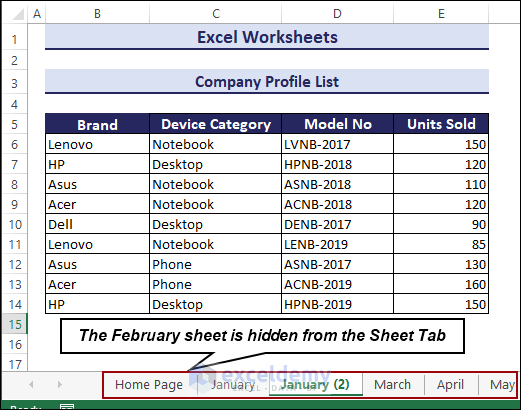Select row 10 header
The height and width of the screenshot is (410, 521).
[x=15, y=224]
